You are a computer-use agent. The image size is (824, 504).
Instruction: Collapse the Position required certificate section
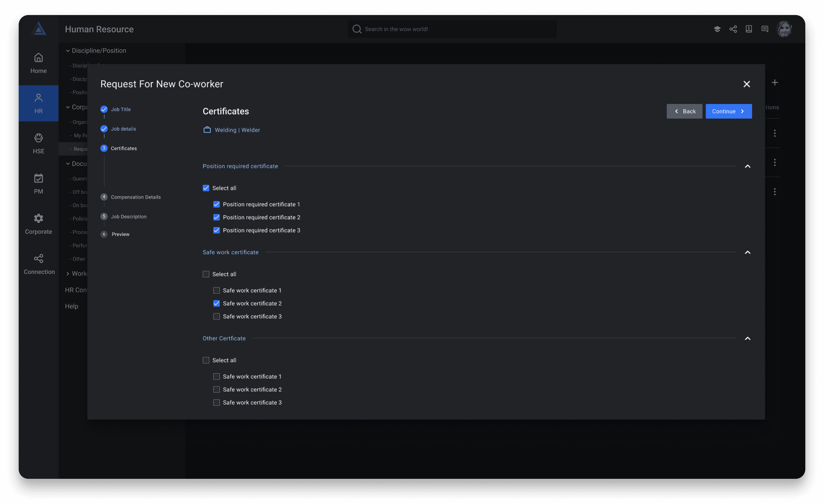pos(747,167)
